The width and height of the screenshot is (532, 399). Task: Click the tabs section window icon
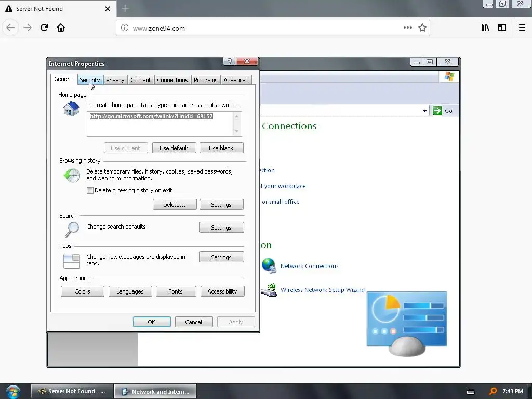coord(72,261)
